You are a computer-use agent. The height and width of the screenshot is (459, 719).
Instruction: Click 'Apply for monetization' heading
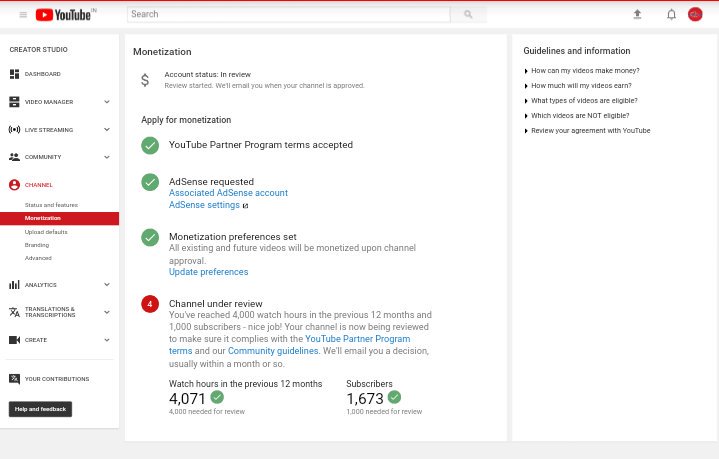coord(186,120)
